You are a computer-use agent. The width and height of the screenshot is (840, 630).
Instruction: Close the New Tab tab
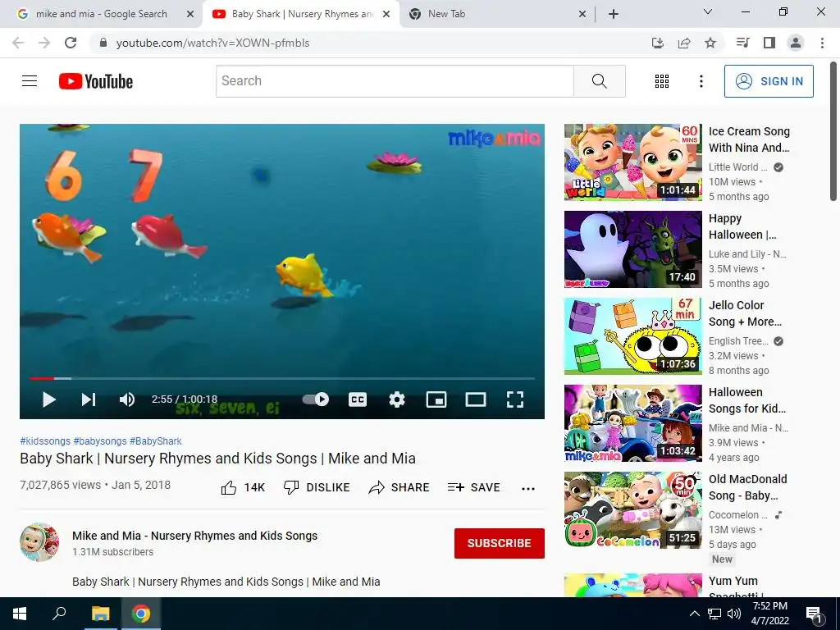coord(582,14)
